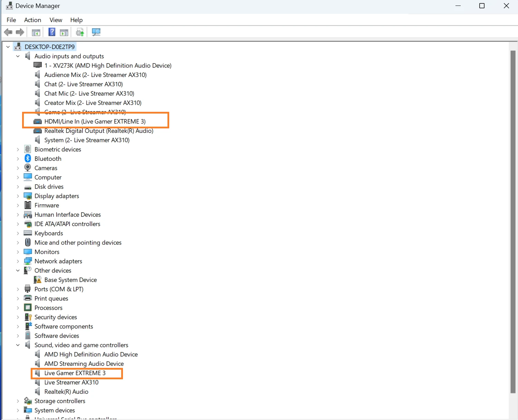
Task: Expand the Network adapters node
Action: 18,261
